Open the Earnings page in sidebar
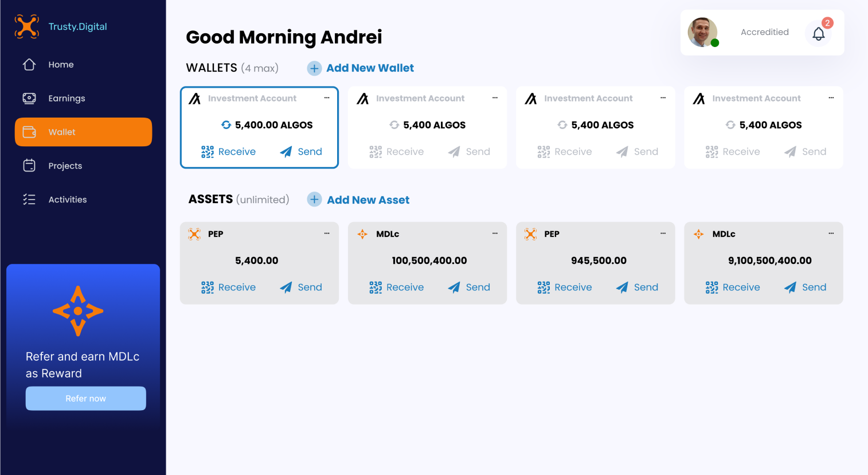 [x=67, y=99]
